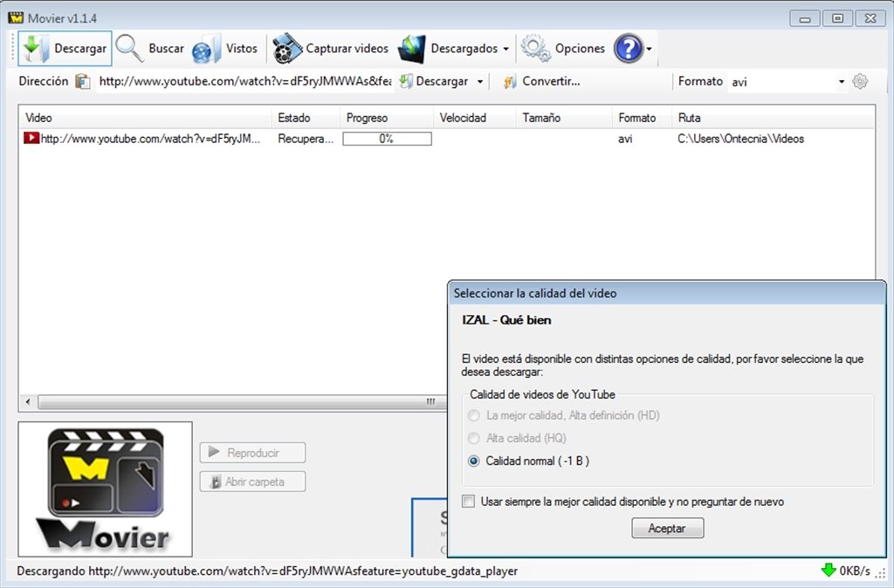The height and width of the screenshot is (588, 894).
Task: Sort by the Tamaño column header
Action: pos(564,118)
